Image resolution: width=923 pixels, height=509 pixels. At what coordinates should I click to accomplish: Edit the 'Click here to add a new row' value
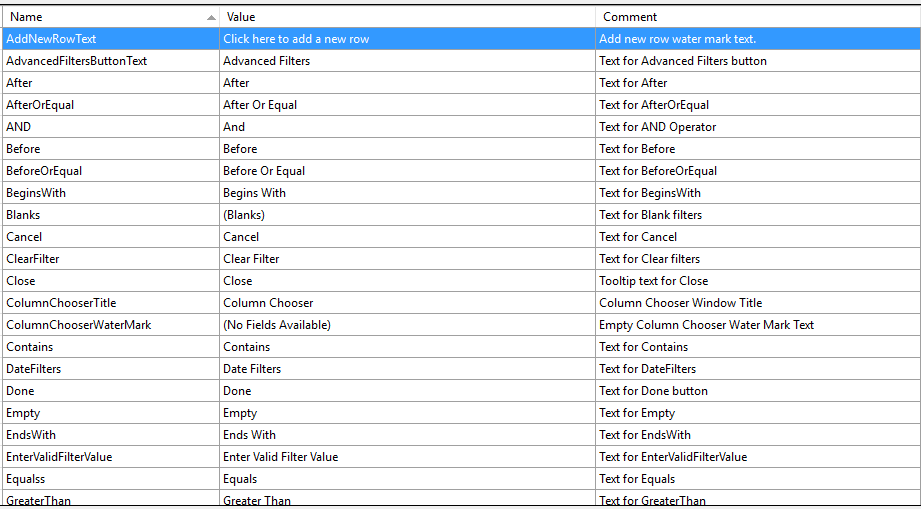(296, 39)
